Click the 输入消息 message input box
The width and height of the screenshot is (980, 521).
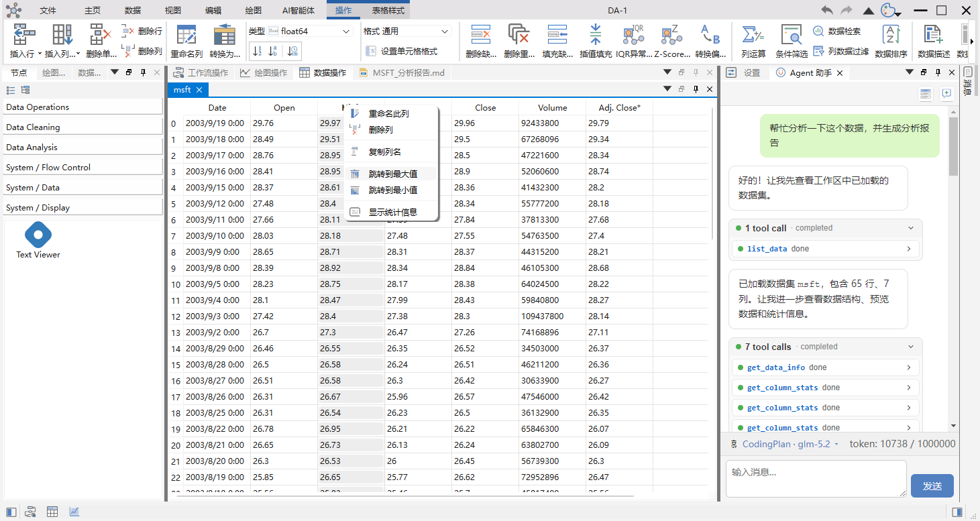click(x=816, y=479)
